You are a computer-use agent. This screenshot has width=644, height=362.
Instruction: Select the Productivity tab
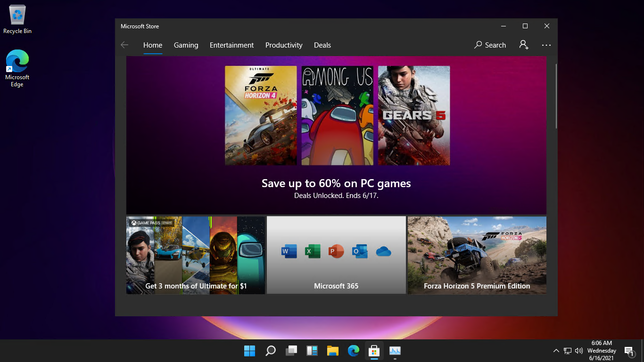[x=284, y=45]
